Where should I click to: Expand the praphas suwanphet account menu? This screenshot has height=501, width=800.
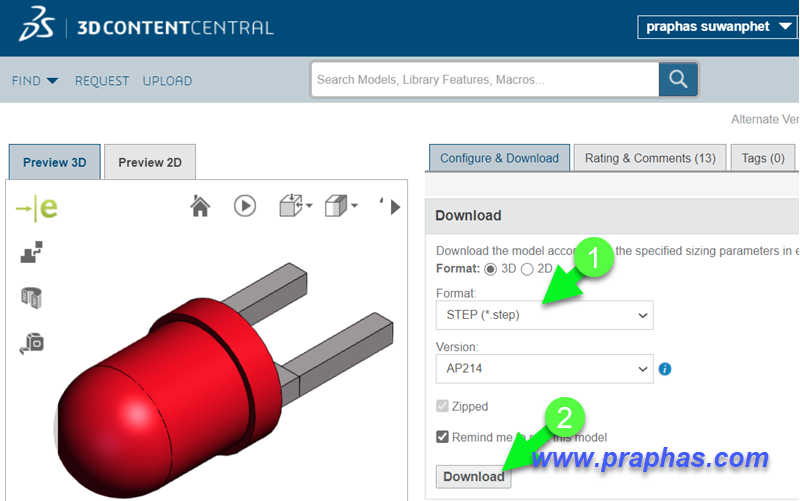click(x=717, y=27)
